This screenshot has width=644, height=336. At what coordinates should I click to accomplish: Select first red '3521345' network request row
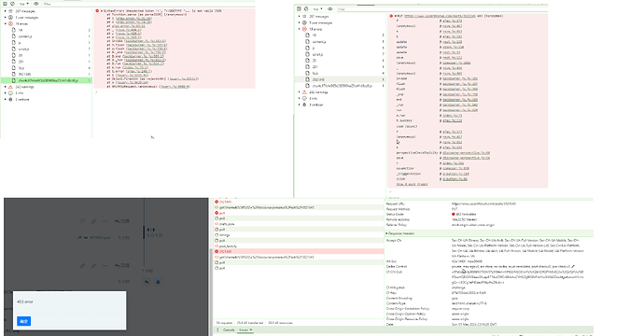point(299,202)
